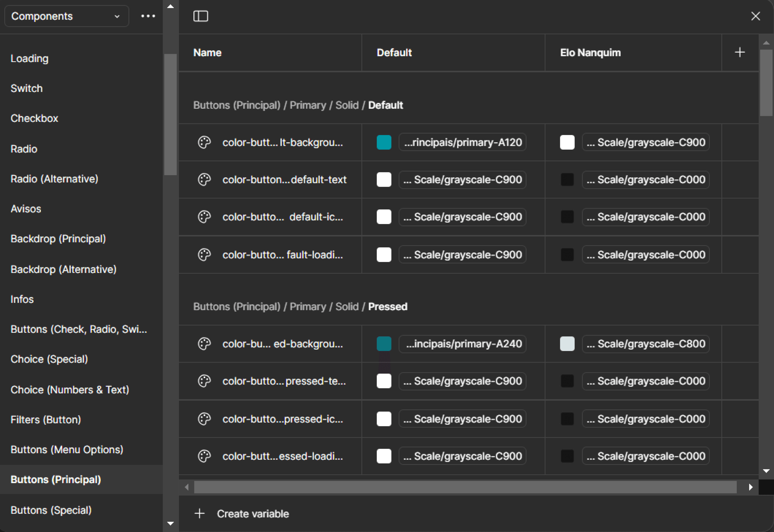Open the Components collection dropdown
The height and width of the screenshot is (532, 774).
click(66, 16)
